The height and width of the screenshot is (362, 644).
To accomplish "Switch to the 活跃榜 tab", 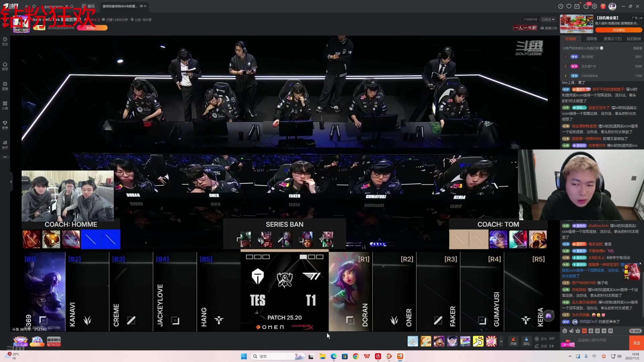I will coord(591,39).
